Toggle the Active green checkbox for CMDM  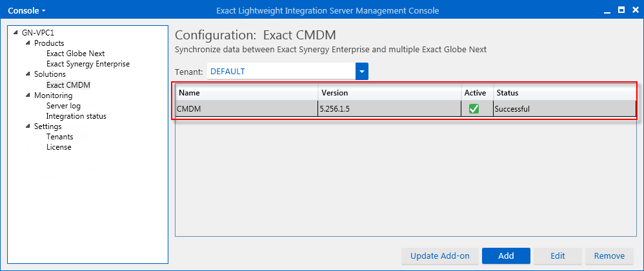(x=474, y=109)
